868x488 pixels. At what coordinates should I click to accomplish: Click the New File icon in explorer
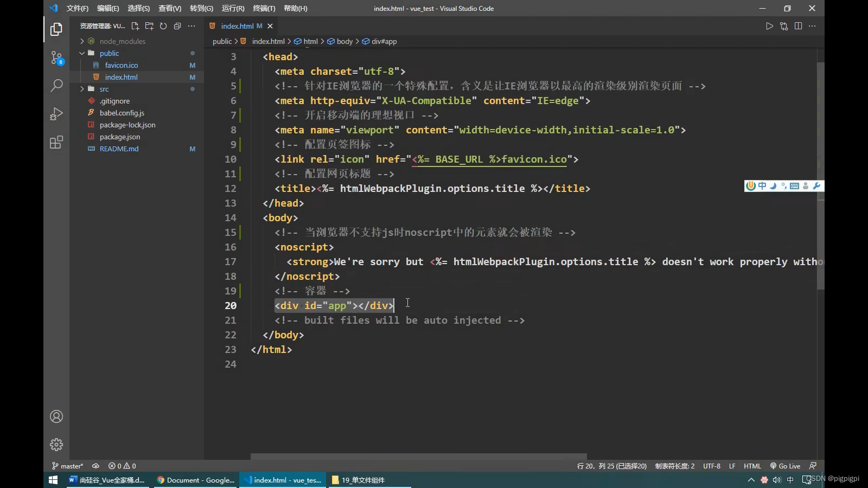click(x=135, y=26)
